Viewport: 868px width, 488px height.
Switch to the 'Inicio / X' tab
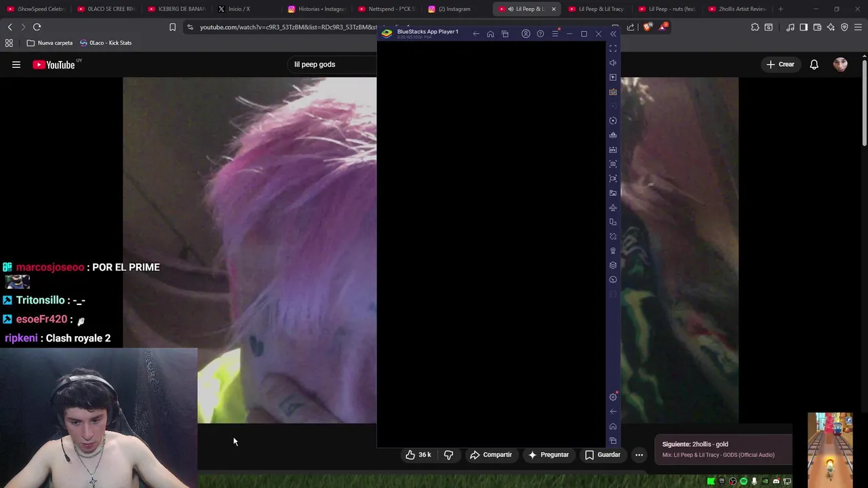pos(247,9)
